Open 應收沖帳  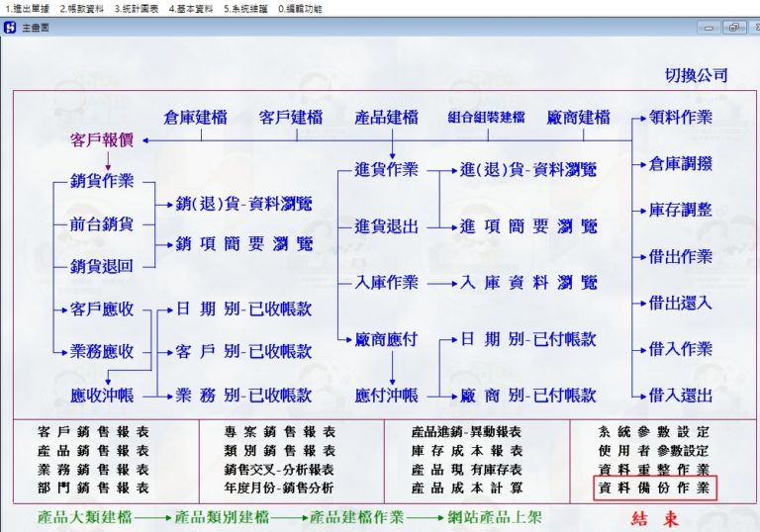pyautogui.click(x=102, y=396)
